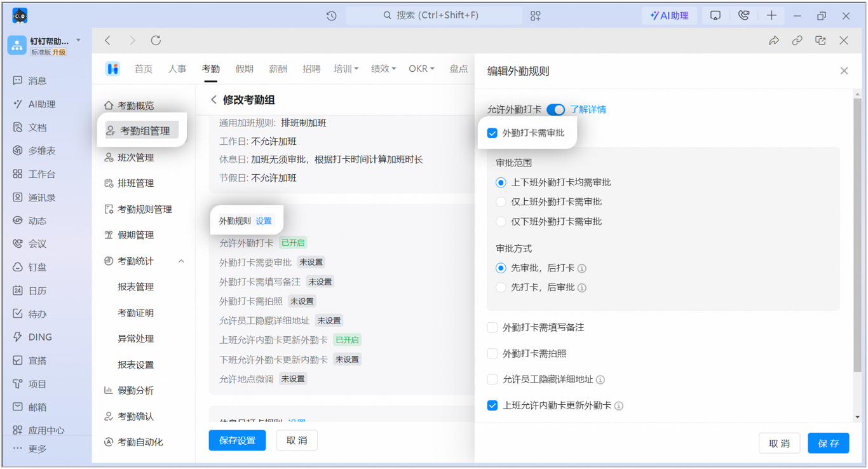Select 仅上班外勤打卡需审批 radio option

501,202
